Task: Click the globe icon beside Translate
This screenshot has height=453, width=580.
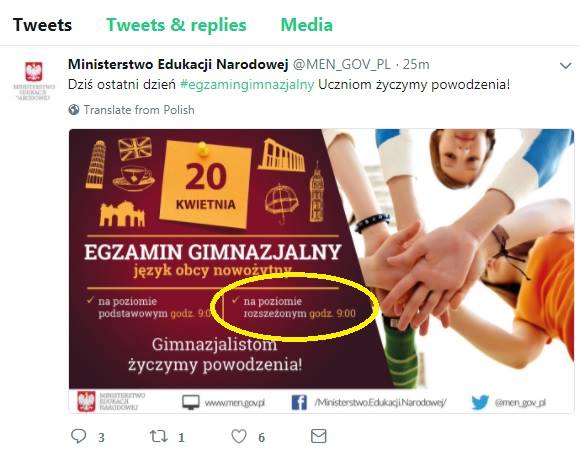Action: 74,109
